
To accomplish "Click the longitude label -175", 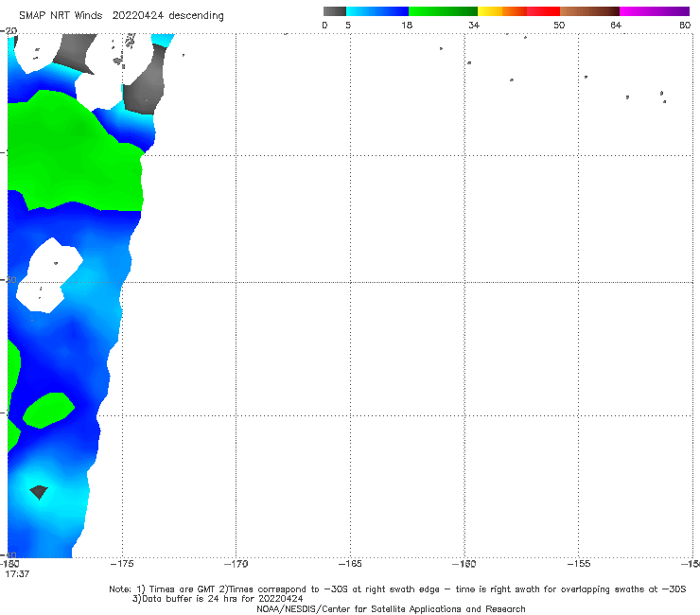I will [122, 564].
